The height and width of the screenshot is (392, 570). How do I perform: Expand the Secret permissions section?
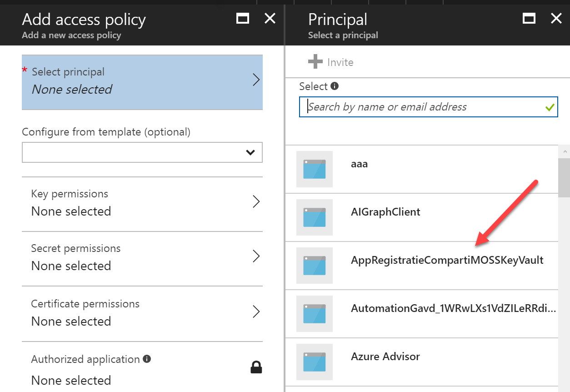[x=142, y=257]
